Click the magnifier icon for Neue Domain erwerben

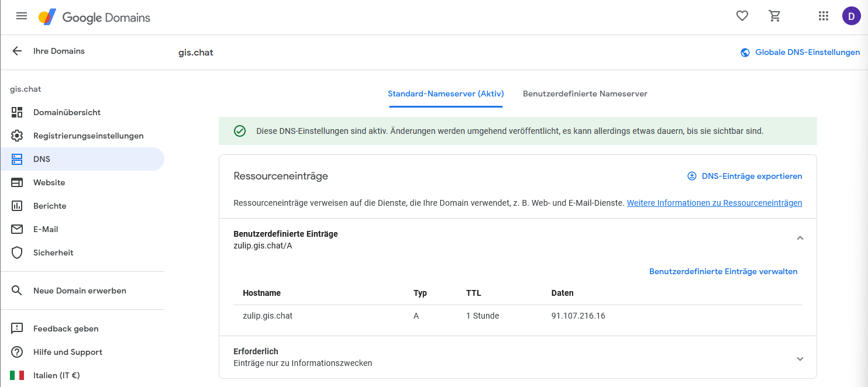click(17, 291)
